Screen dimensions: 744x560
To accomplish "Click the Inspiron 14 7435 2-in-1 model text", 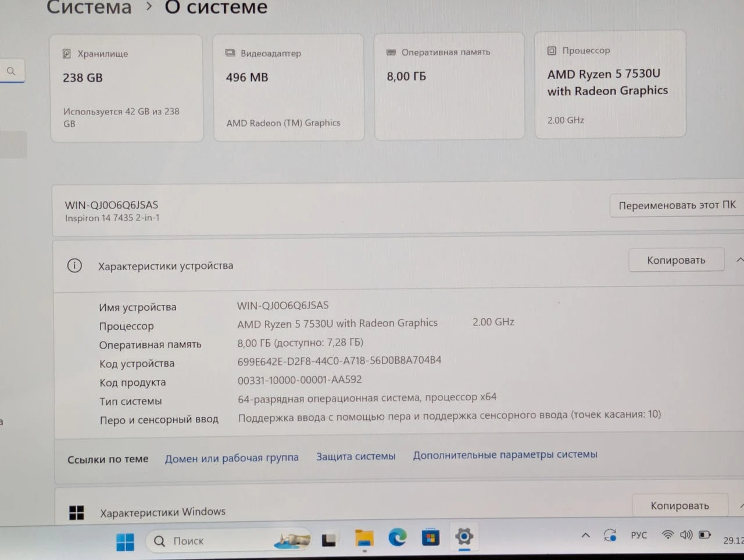I will (x=112, y=218).
